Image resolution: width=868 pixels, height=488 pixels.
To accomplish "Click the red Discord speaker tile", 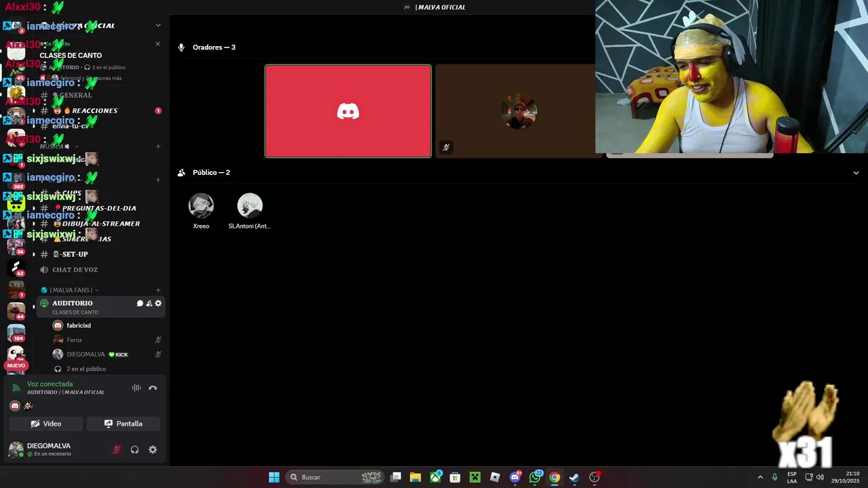I will [348, 111].
